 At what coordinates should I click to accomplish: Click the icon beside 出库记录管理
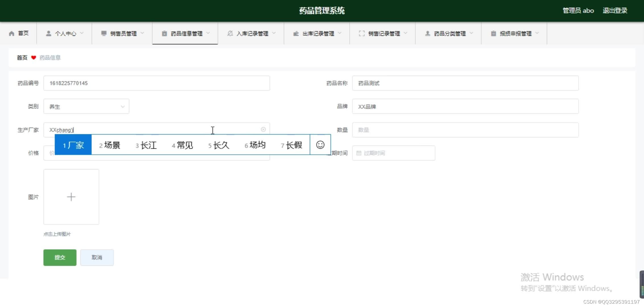tap(296, 34)
